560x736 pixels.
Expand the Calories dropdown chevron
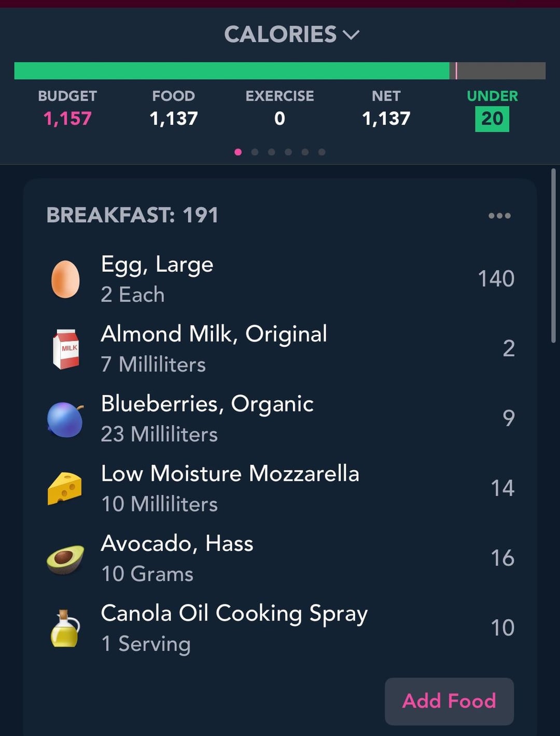[351, 35]
